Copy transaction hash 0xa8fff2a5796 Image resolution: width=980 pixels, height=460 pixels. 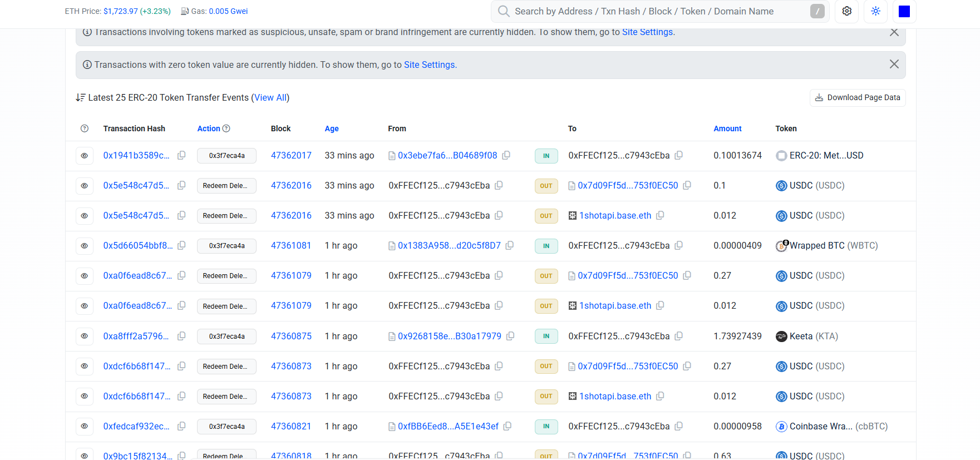pos(181,336)
